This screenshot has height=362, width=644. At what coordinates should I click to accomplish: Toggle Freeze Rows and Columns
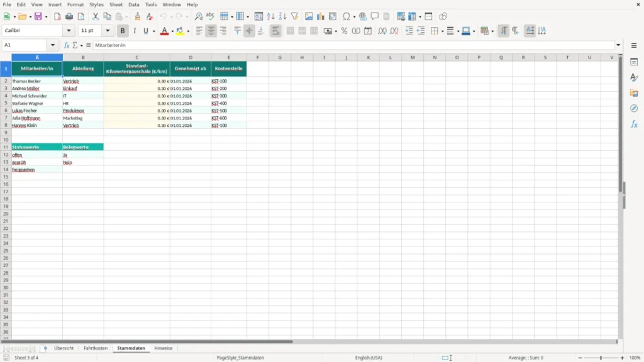coord(412,16)
